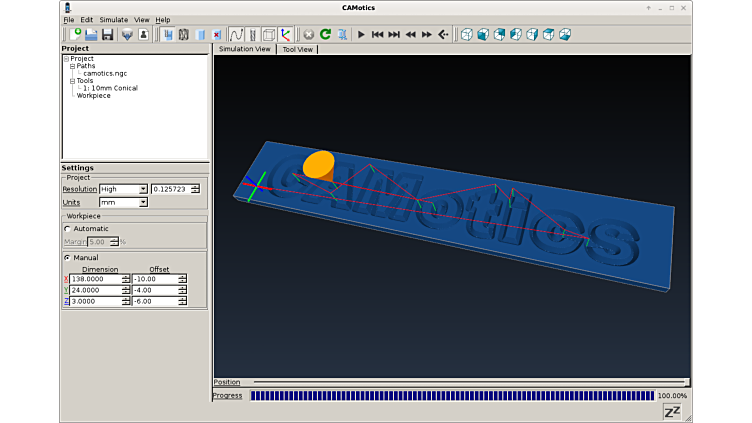The image size is (752, 423).
Task: Select the Manual workpiece radio button
Action: coord(67,257)
